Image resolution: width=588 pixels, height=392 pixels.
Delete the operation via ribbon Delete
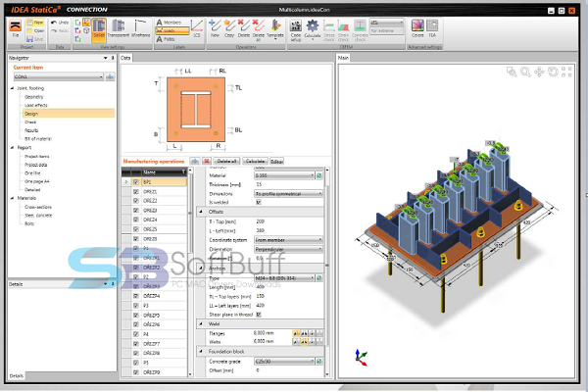click(243, 29)
